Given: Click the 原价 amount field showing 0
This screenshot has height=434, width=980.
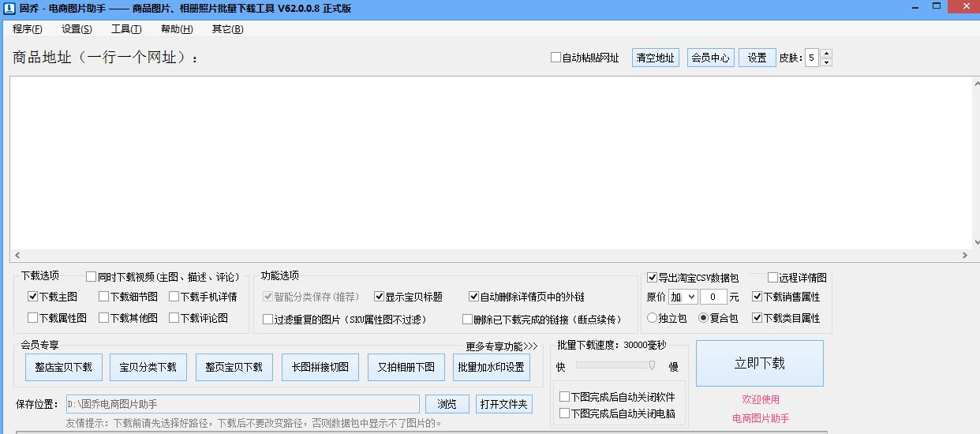Looking at the screenshot, I should pos(713,297).
